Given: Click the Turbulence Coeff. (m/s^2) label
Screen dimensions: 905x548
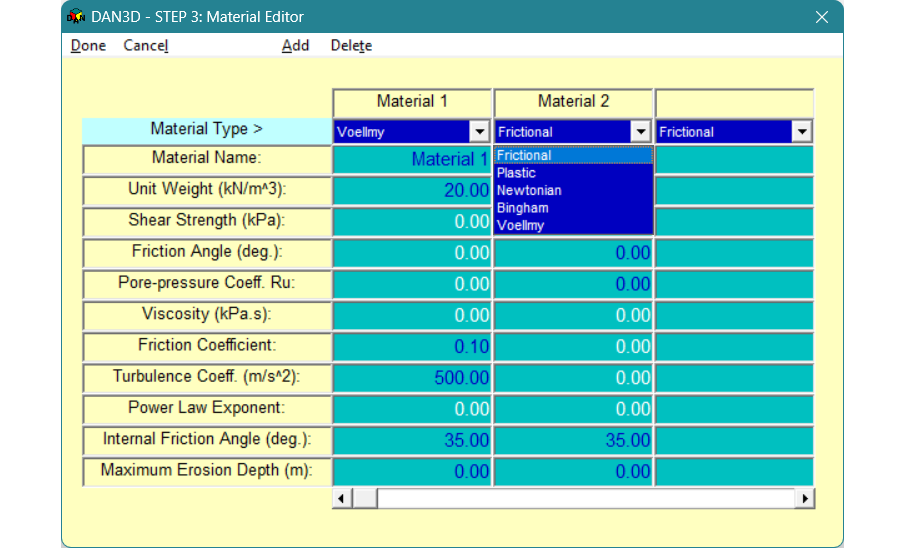Looking at the screenshot, I should 207,377.
